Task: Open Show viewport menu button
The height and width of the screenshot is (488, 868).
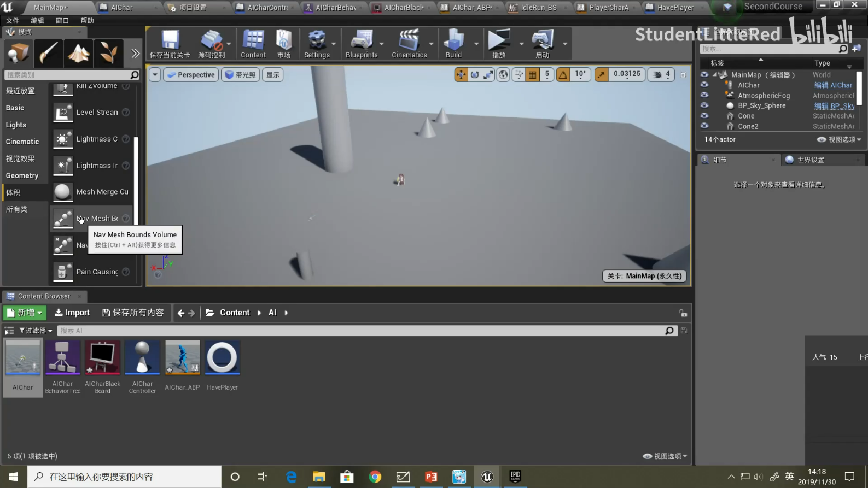Action: coord(273,75)
